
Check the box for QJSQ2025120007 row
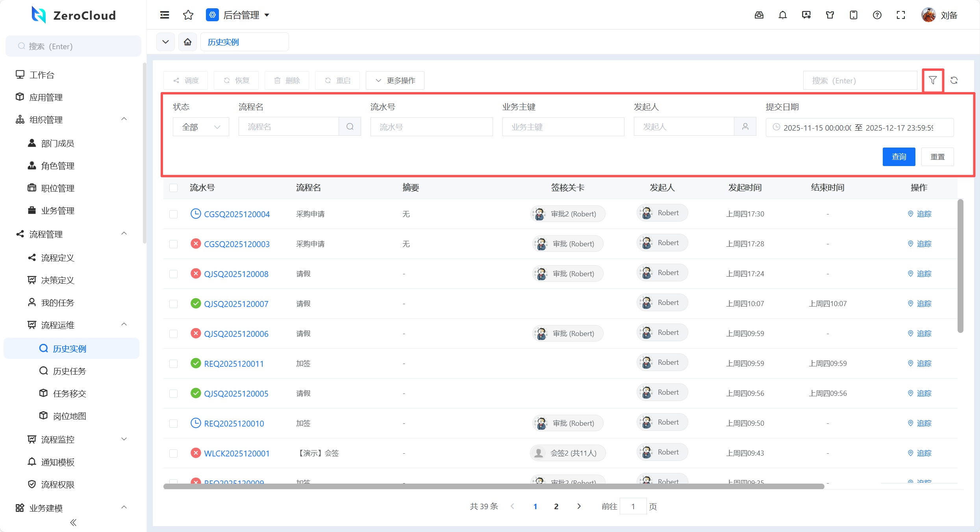pyautogui.click(x=173, y=304)
